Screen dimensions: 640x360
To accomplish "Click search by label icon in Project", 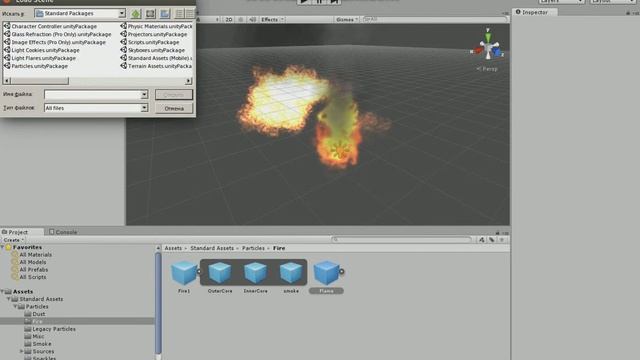I will [x=492, y=240].
